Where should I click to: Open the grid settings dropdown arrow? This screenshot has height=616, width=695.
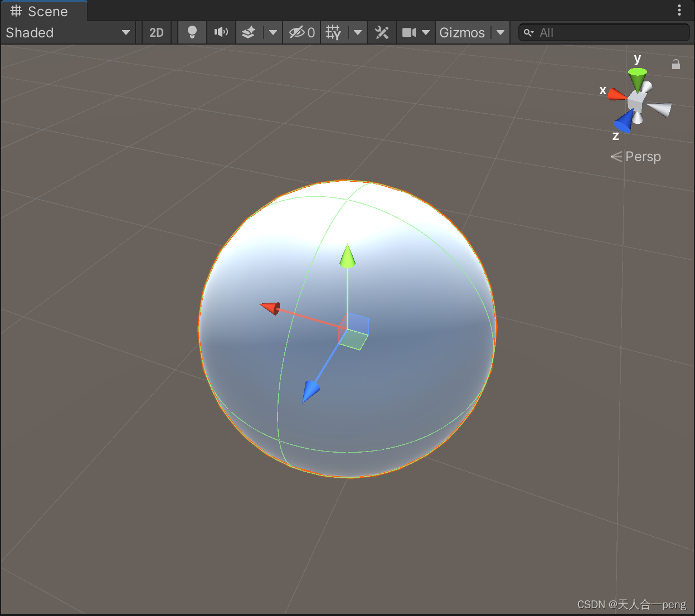(357, 32)
